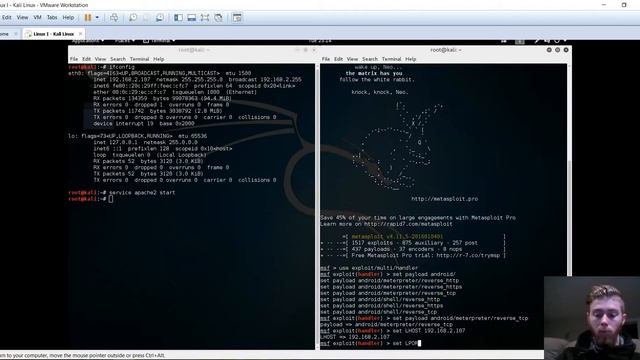
Task: Open the VMware Help menu
Action: [x=68, y=18]
